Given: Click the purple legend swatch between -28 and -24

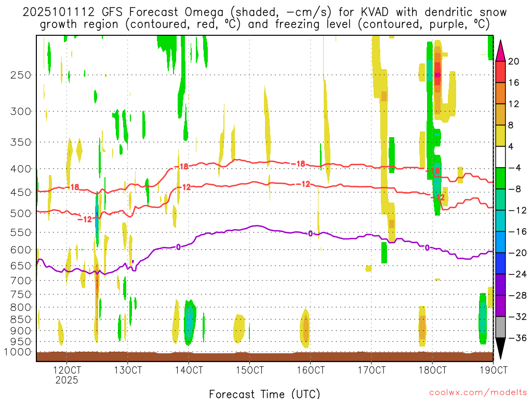Looking at the screenshot, I should [500, 285].
